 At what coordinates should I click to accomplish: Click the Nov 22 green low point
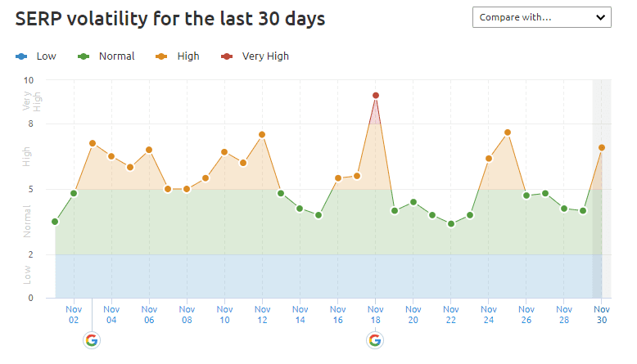click(451, 224)
